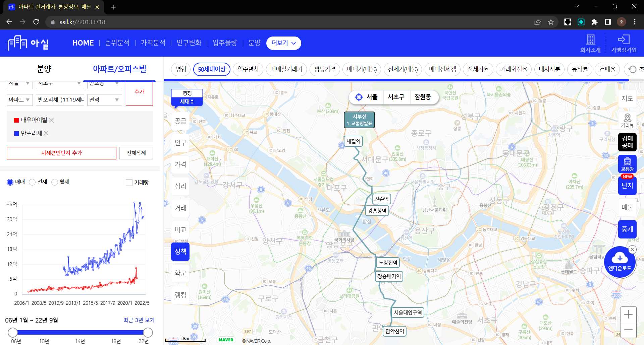Open the 중개 button on map
The height and width of the screenshot is (345, 644).
[627, 229]
